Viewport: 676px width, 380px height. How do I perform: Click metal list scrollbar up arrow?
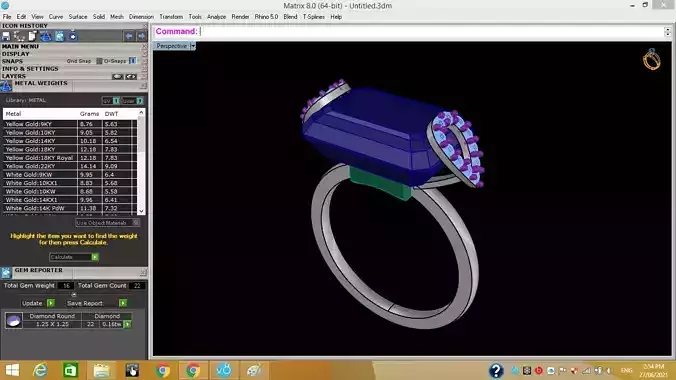coord(141,113)
